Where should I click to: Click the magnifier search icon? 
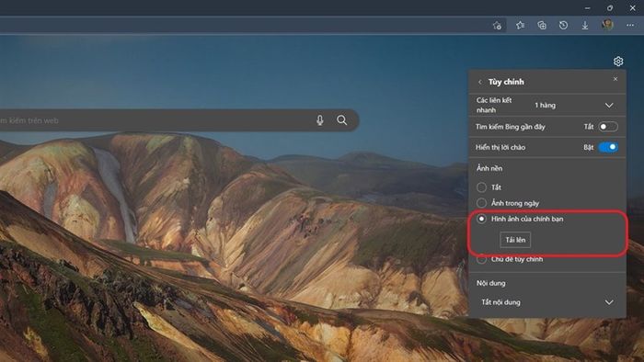pyautogui.click(x=341, y=120)
